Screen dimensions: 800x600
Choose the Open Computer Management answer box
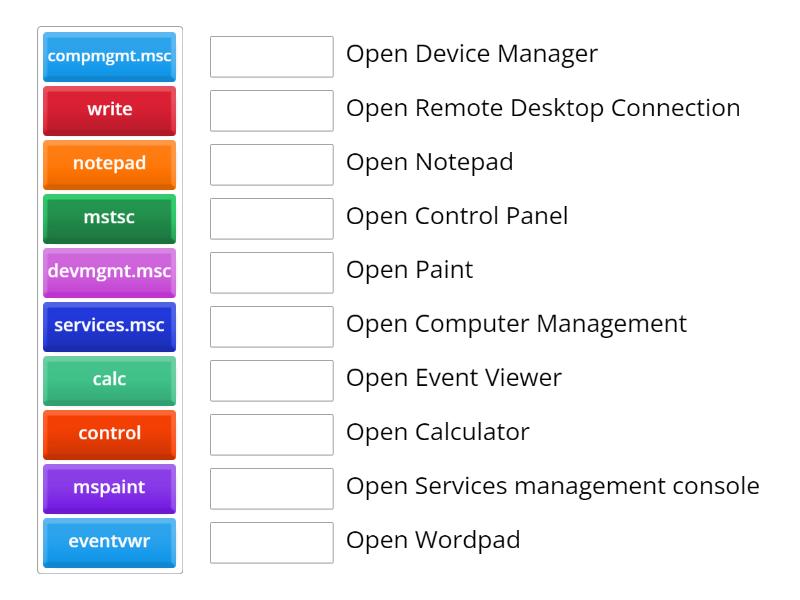tap(272, 327)
